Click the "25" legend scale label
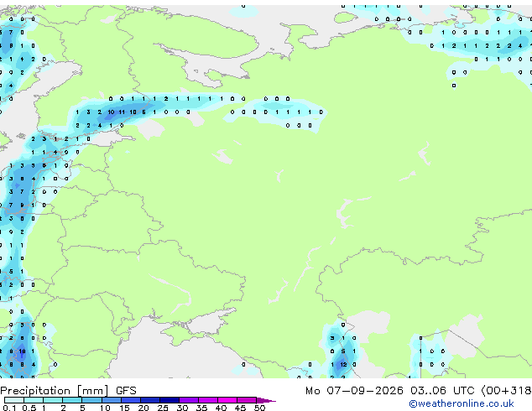The image size is (532, 411). click(163, 408)
